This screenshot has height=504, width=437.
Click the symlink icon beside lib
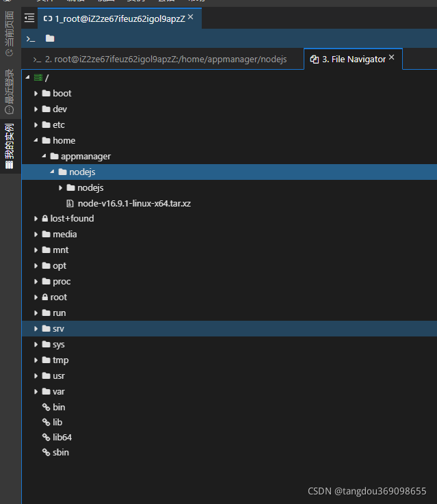(46, 423)
